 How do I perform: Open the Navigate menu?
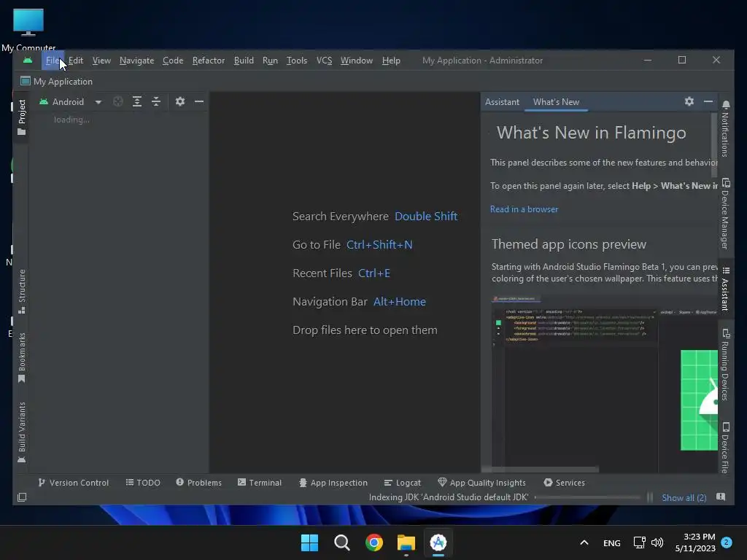pyautogui.click(x=136, y=61)
